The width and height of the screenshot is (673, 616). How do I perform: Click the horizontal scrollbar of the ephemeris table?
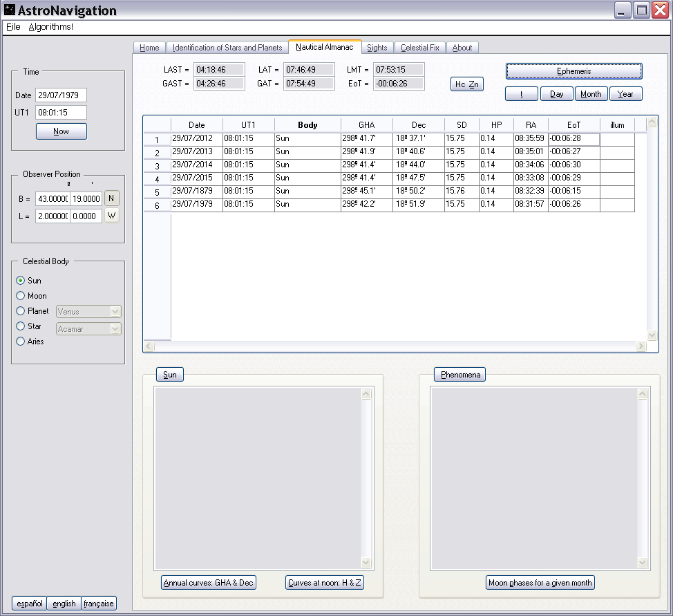pyautogui.click(x=395, y=346)
